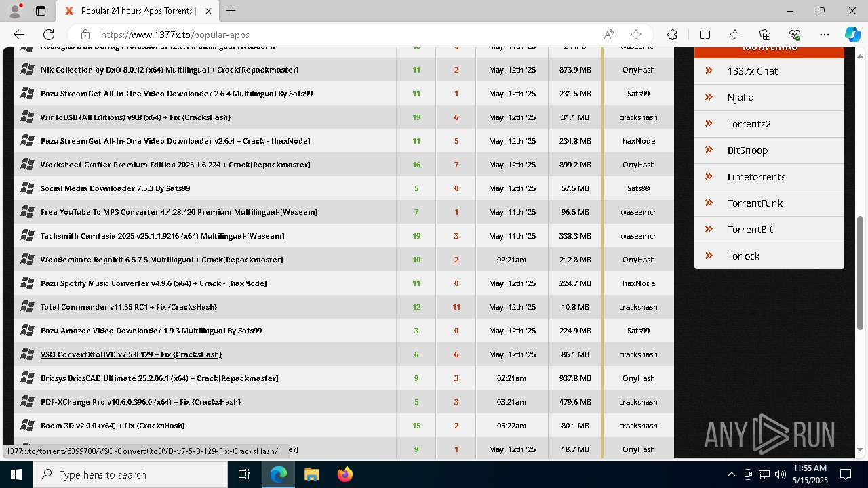This screenshot has width=868, height=488.
Task: Open the notification center icon
Action: point(846,474)
